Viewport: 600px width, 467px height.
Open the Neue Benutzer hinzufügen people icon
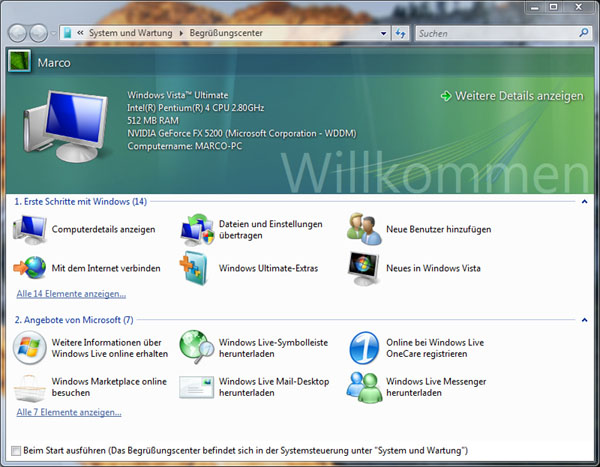pos(364,229)
